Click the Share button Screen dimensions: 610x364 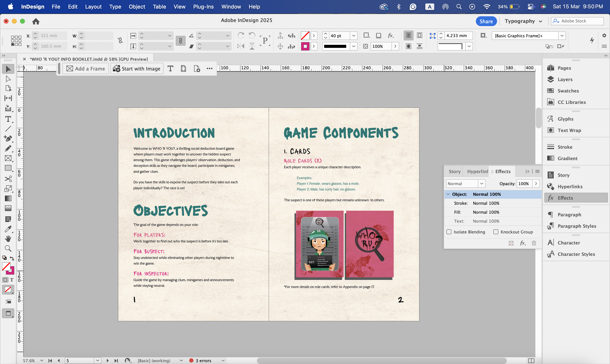486,21
